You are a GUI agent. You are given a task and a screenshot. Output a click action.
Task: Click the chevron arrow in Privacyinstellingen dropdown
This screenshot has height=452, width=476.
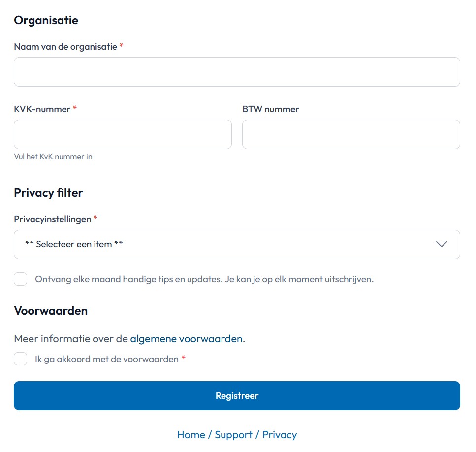[442, 244]
